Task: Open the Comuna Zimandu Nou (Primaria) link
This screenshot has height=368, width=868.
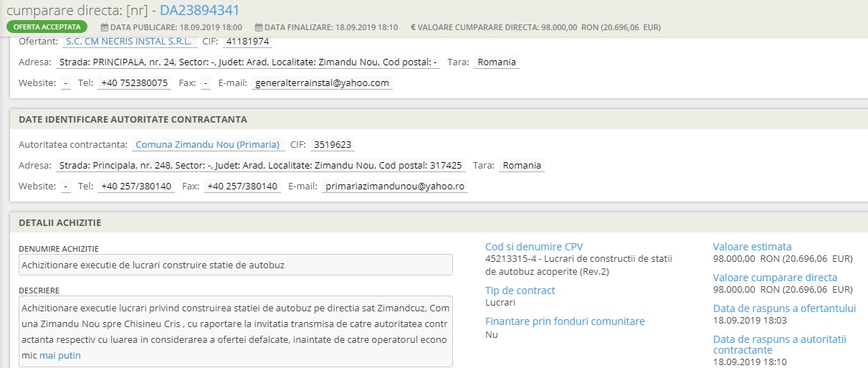Action: 208,145
